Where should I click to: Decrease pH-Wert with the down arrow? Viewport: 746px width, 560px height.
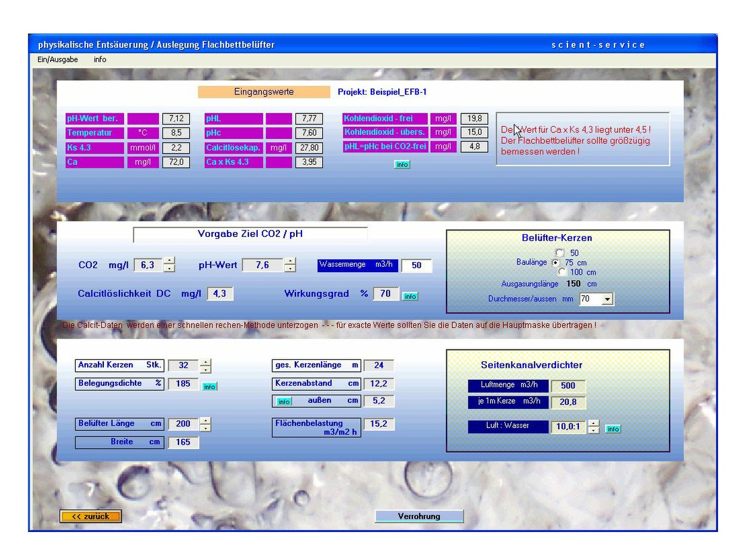point(290,269)
